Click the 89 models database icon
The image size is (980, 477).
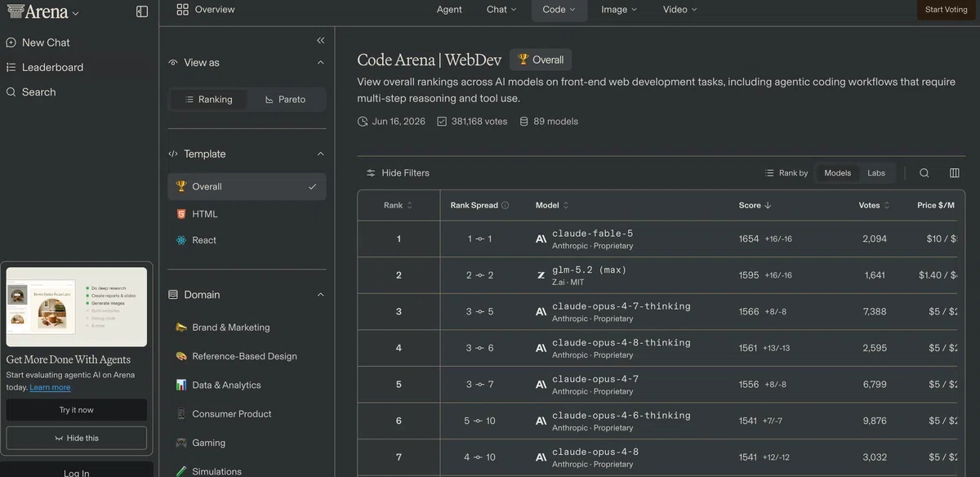click(524, 122)
